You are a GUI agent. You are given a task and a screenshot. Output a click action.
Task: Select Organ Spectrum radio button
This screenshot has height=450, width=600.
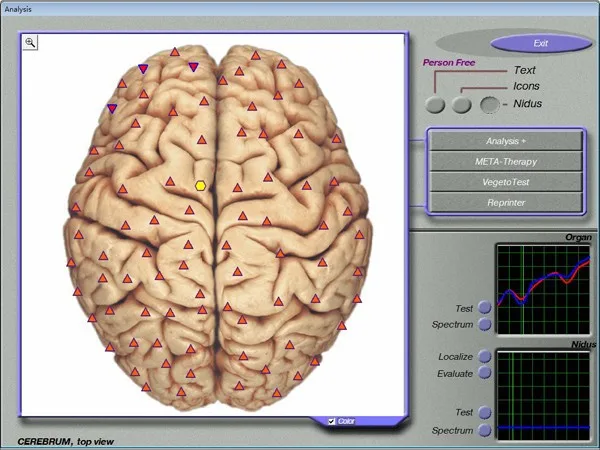(x=485, y=324)
